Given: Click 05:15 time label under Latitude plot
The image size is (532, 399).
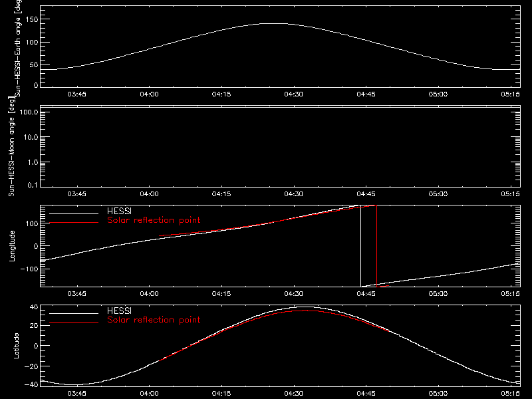Looking at the screenshot, I should point(510,394).
